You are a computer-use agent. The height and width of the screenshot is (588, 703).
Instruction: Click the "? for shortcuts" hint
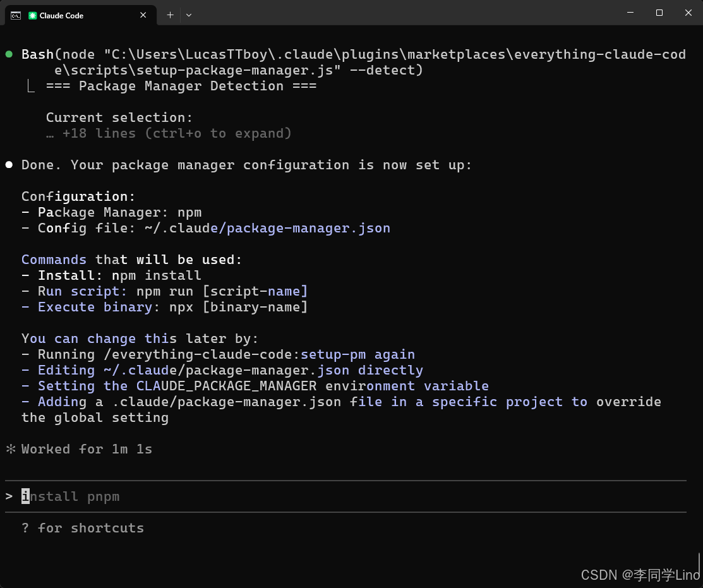click(83, 528)
